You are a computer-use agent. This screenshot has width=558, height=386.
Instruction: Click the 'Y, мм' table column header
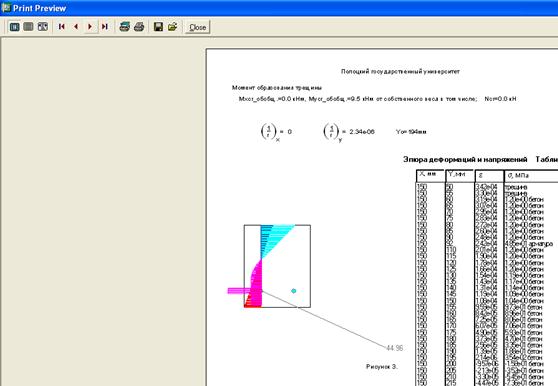(x=459, y=176)
